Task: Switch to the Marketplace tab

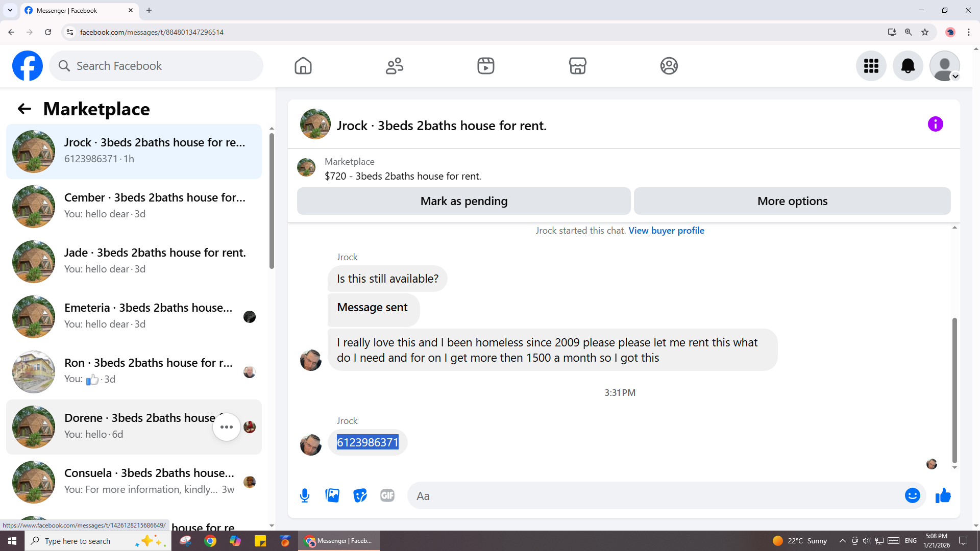Action: [577, 66]
